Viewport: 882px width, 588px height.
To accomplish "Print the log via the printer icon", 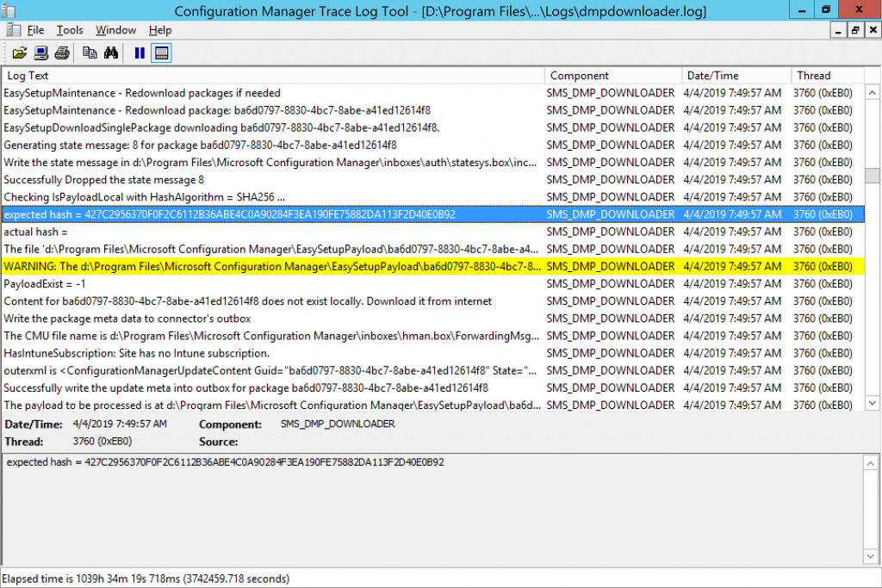I will coord(61,53).
